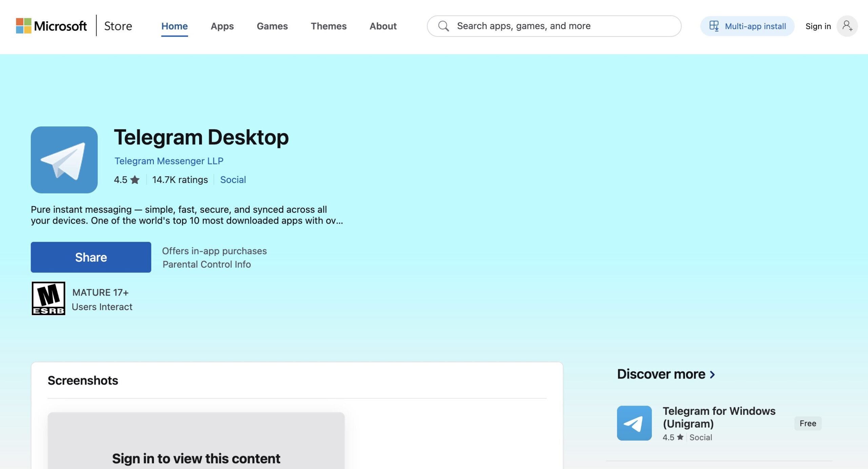Click the Sign in profile avatar icon
The height and width of the screenshot is (469, 868).
tap(847, 26)
